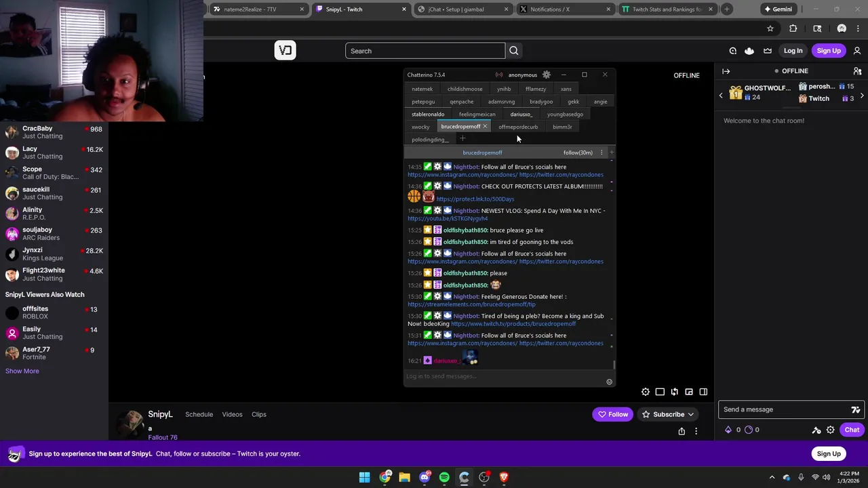Screen dimensions: 868x488
Task: Open the chat community users icon
Action: click(x=857, y=71)
